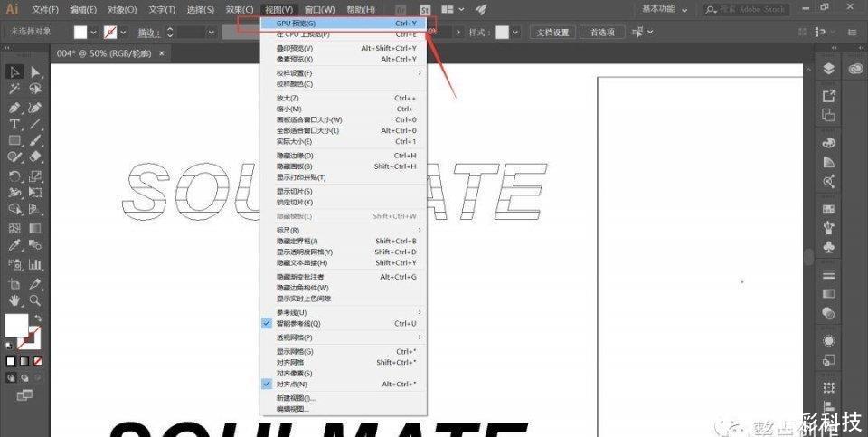
Task: Select the Selection tool (black arrow)
Action: pyautogui.click(x=14, y=72)
